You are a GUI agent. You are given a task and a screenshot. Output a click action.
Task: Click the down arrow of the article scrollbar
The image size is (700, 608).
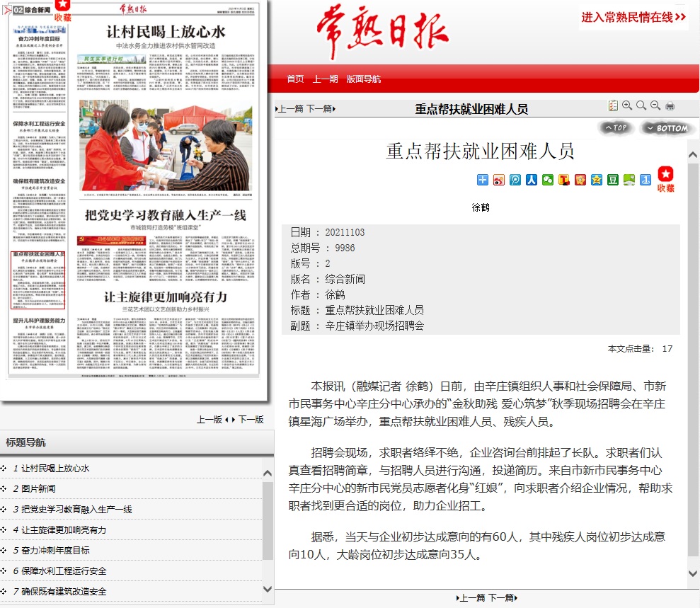pos(693,573)
